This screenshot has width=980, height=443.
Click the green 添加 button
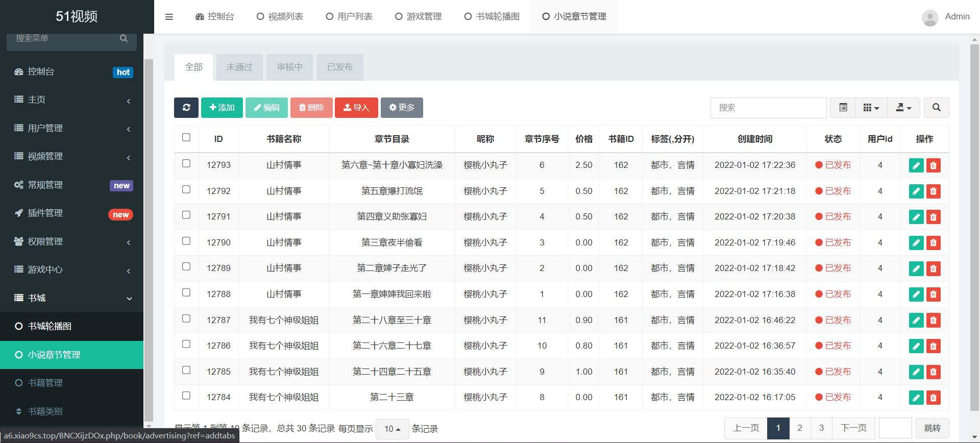coord(222,108)
